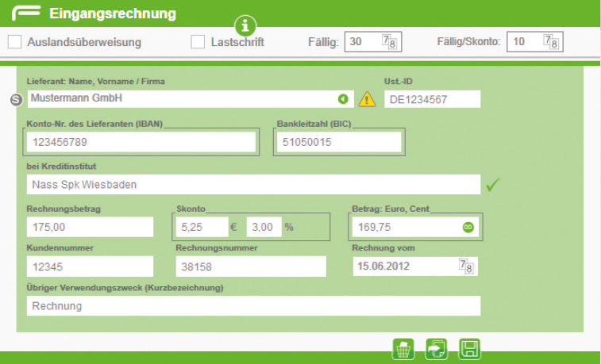This screenshot has width=601, height=364.
Task: Click the grey S icon beside Lieferant
Action: (16, 99)
